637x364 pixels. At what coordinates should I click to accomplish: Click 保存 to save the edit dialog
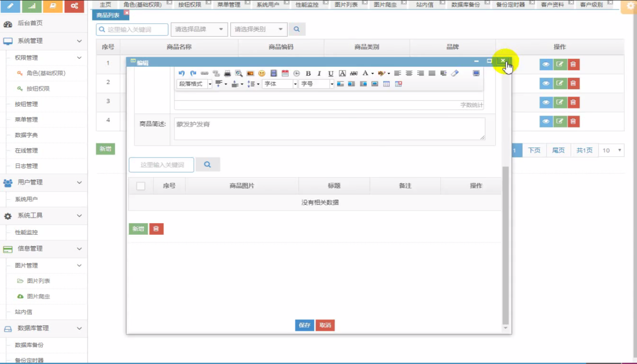pyautogui.click(x=304, y=325)
